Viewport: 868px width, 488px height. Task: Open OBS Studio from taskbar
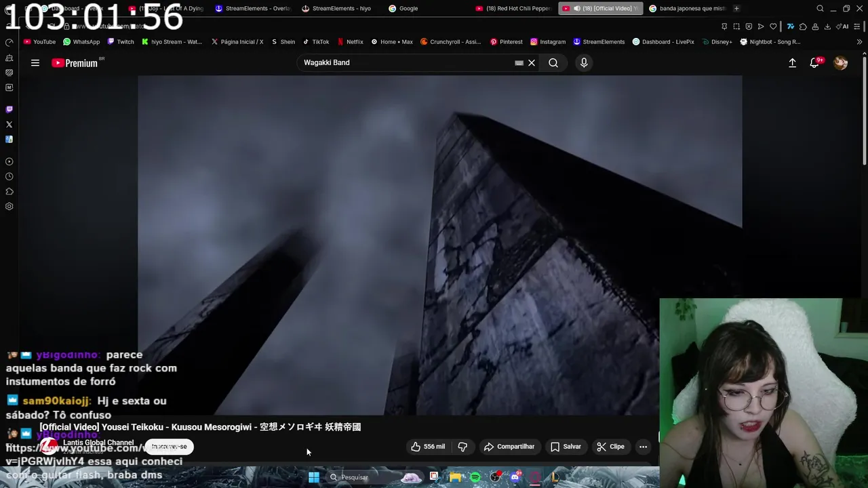(496, 477)
